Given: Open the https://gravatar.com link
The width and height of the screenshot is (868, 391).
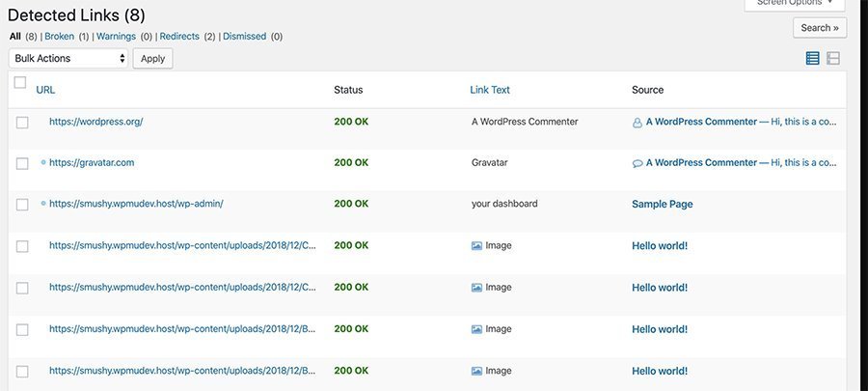Looking at the screenshot, I should coord(92,162).
